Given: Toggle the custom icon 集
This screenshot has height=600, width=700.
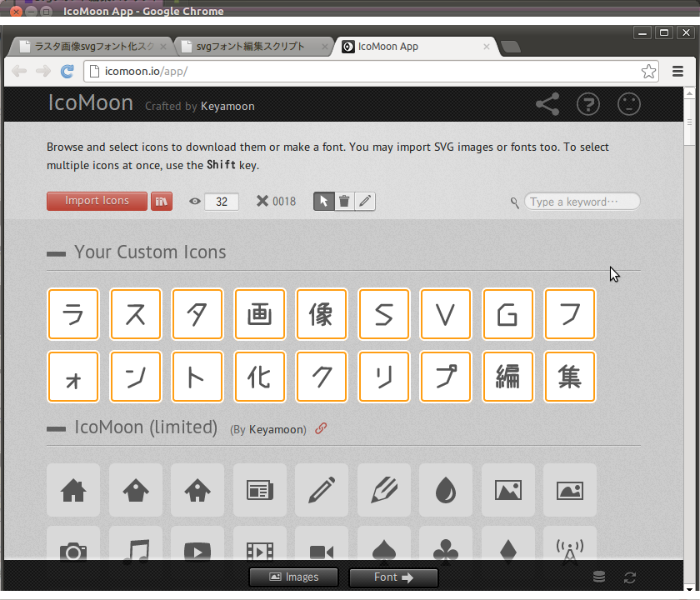Looking at the screenshot, I should point(570,377).
